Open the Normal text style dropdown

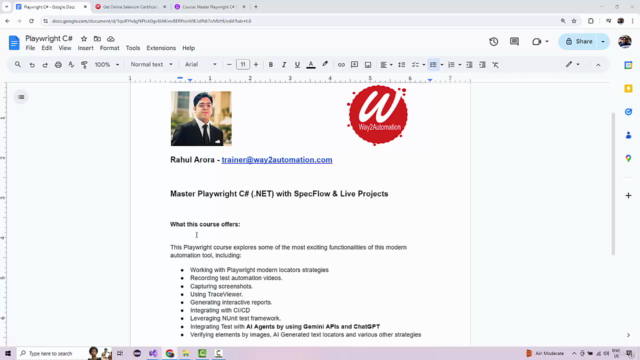point(151,64)
